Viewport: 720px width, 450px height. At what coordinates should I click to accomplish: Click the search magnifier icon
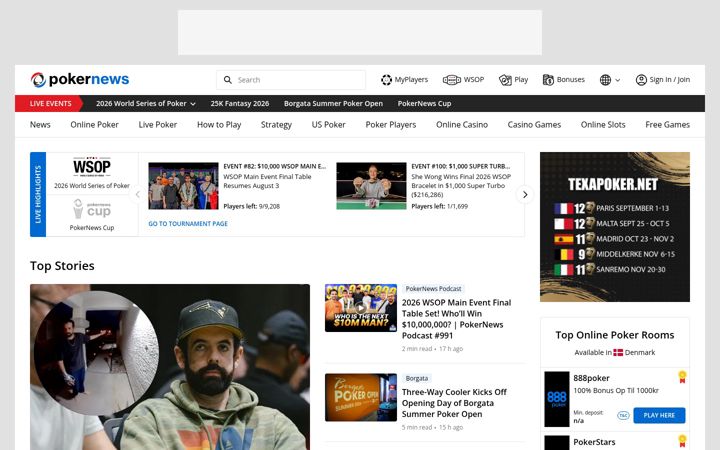pos(228,80)
